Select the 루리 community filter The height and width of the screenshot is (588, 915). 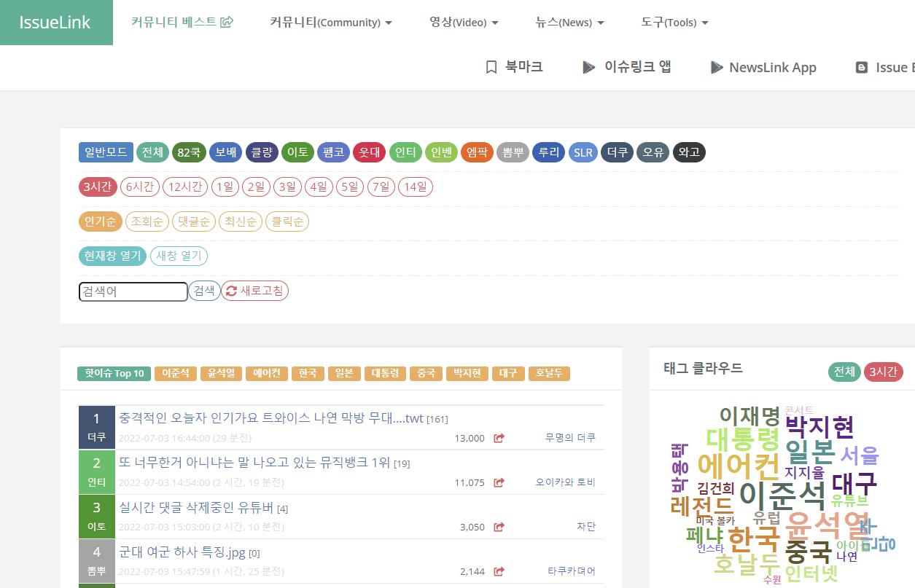click(x=548, y=152)
